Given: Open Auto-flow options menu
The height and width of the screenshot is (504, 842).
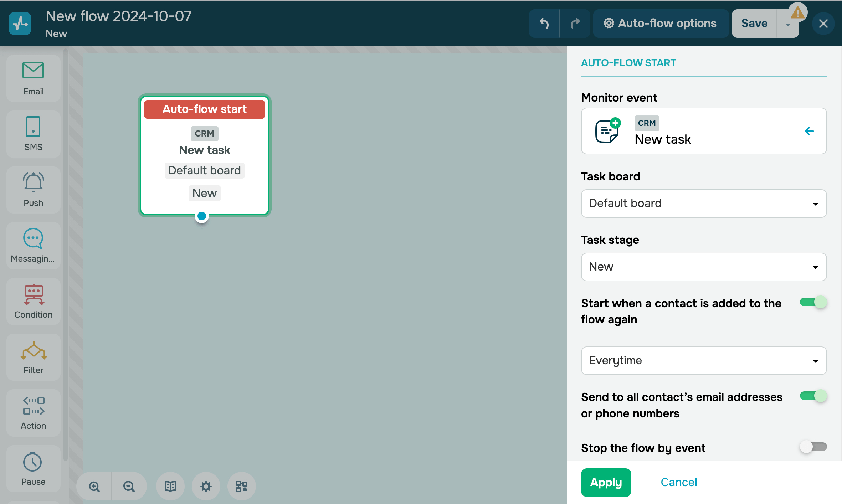Looking at the screenshot, I should tap(660, 24).
